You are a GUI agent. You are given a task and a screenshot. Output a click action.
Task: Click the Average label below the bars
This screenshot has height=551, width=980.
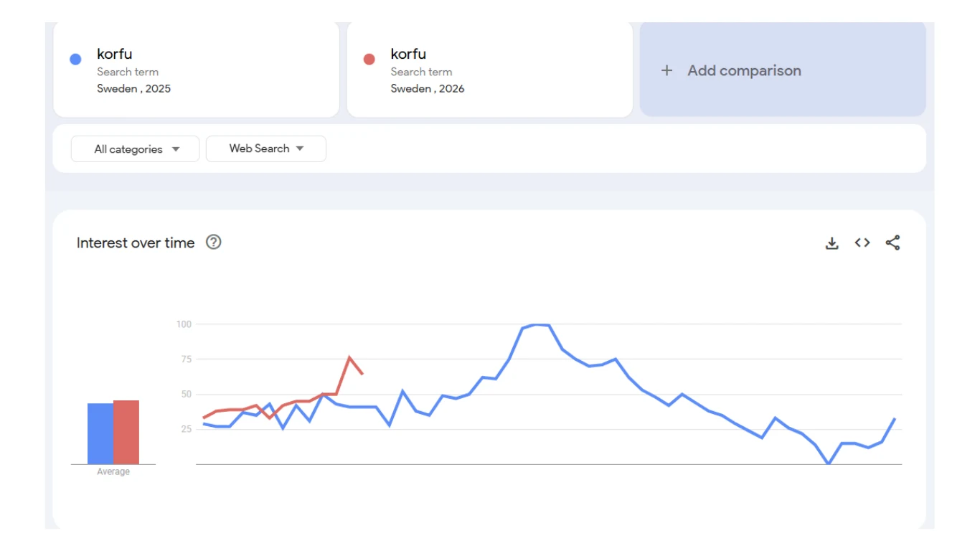(x=112, y=471)
